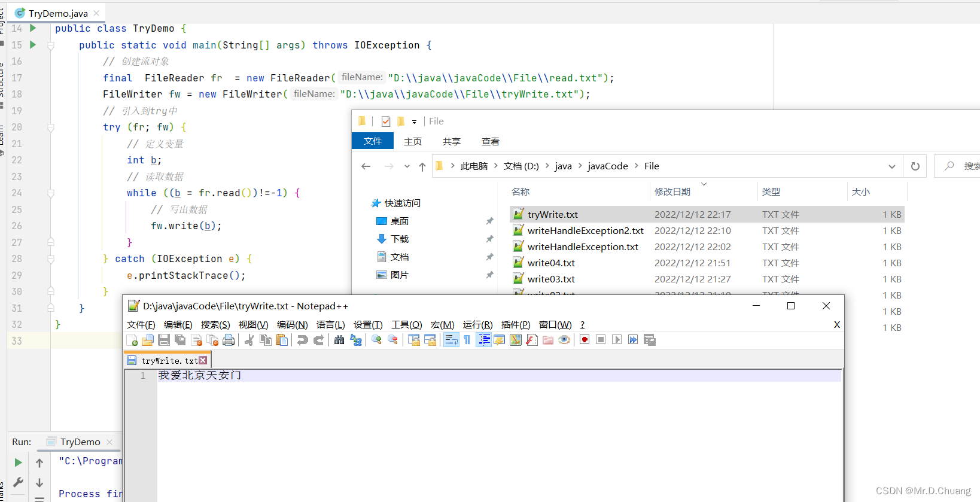The width and height of the screenshot is (980, 502).
Task: Click Notepad++ Start Recording macro icon
Action: click(585, 340)
